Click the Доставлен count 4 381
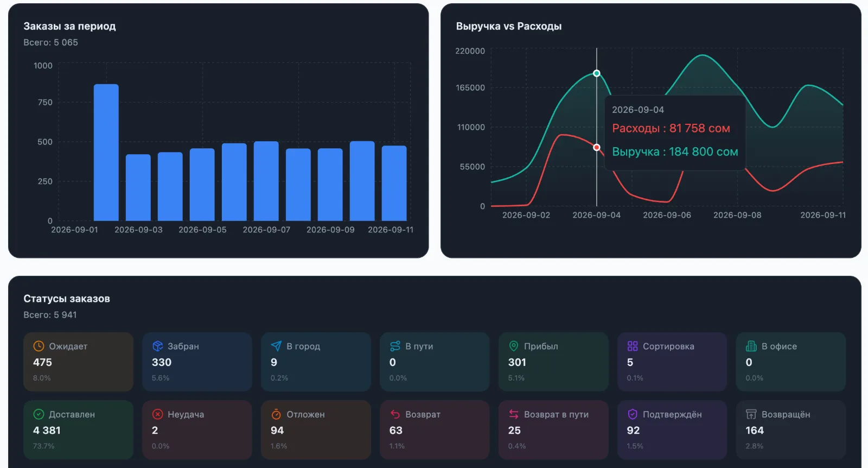Screen dimensions: 868x468 tap(47, 430)
